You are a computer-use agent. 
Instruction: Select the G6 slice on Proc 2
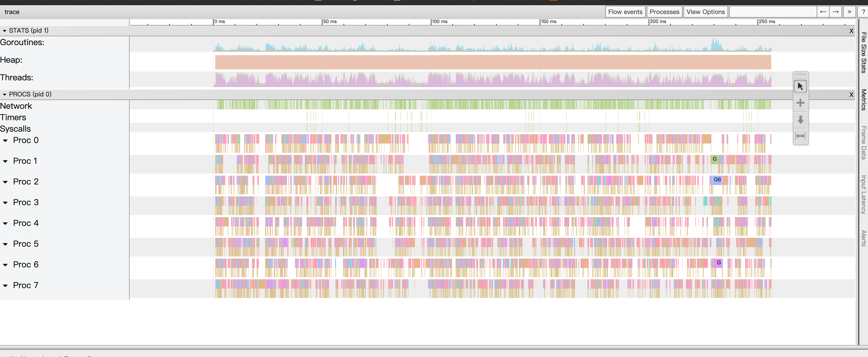click(717, 180)
